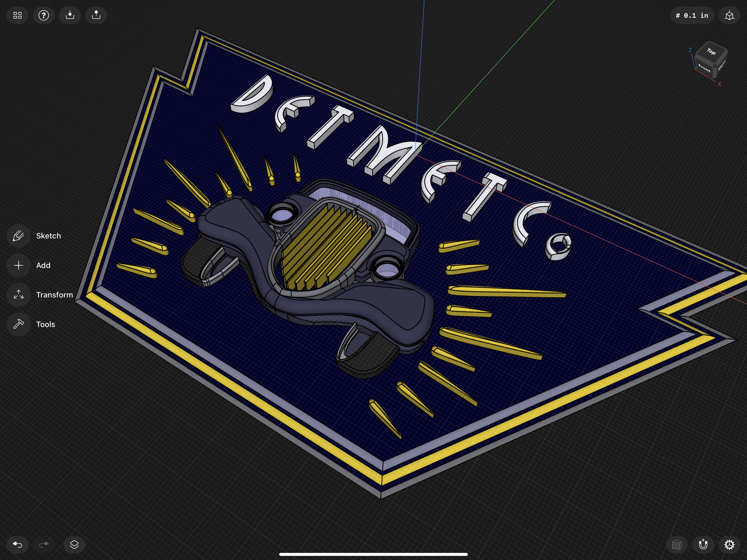
Task: Undo the last action
Action: pos(17,544)
